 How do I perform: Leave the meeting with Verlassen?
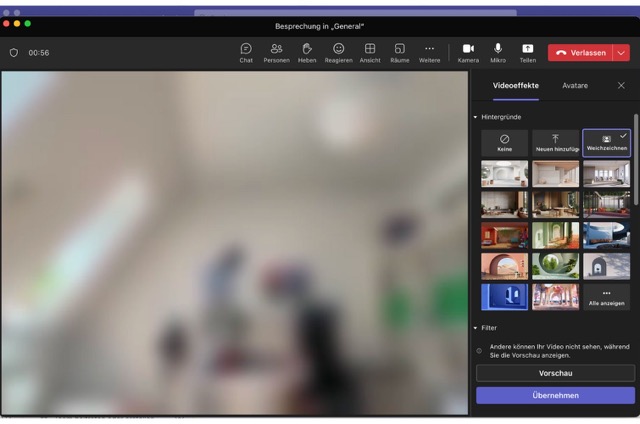(580, 53)
